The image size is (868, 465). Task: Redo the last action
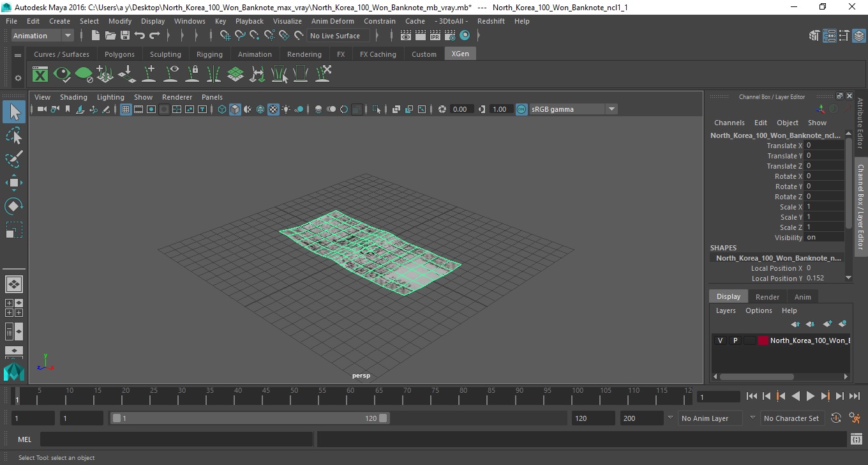coord(154,36)
